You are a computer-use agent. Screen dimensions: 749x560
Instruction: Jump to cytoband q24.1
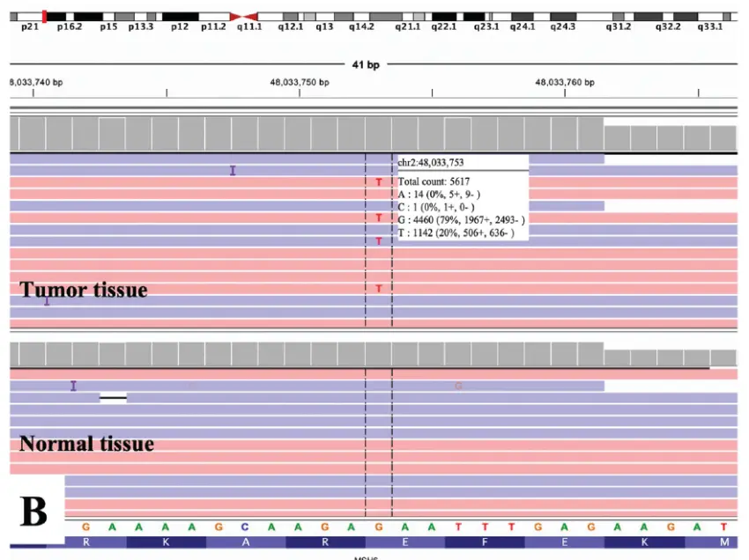click(523, 26)
